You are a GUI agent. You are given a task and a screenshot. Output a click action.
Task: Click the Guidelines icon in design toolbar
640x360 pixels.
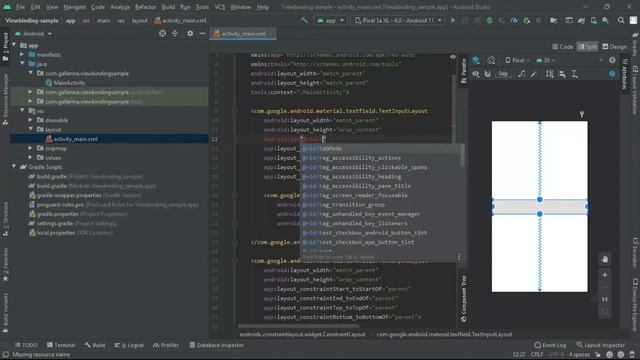click(x=574, y=74)
